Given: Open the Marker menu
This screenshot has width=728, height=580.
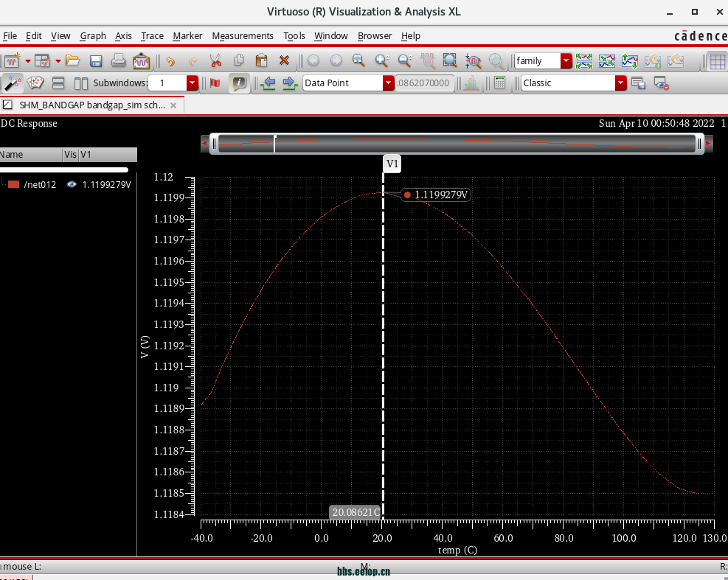Looking at the screenshot, I should click(187, 35).
